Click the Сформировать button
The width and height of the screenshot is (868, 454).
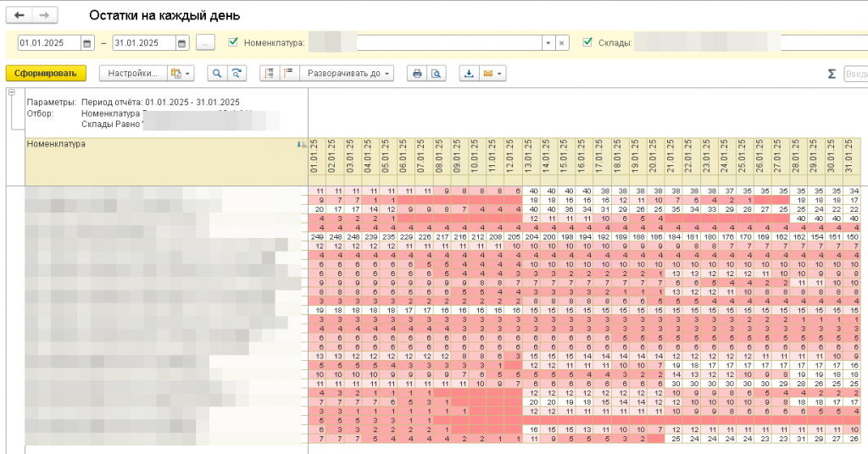tap(46, 74)
